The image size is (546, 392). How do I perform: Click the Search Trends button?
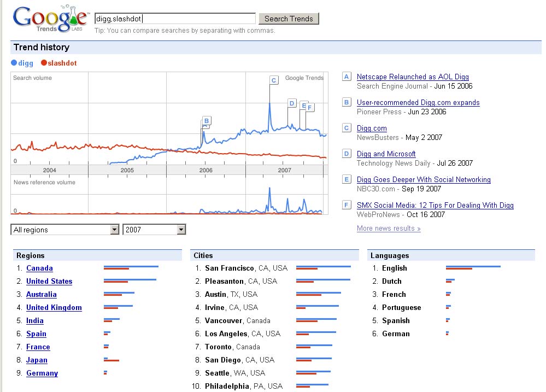click(289, 19)
